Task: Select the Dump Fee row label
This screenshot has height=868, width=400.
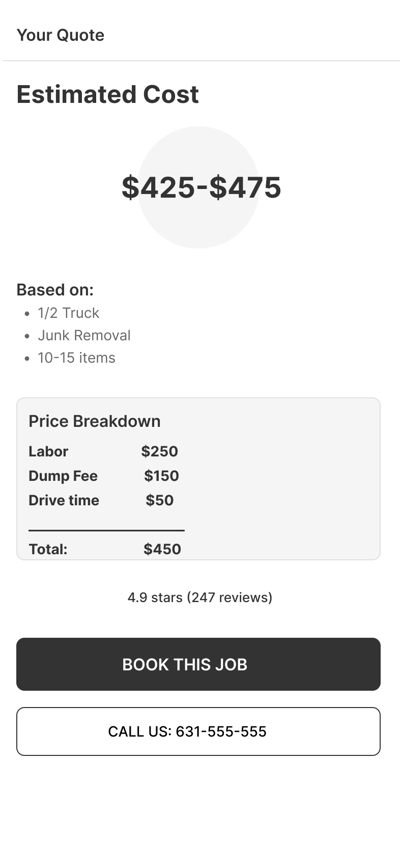Action: (63, 476)
